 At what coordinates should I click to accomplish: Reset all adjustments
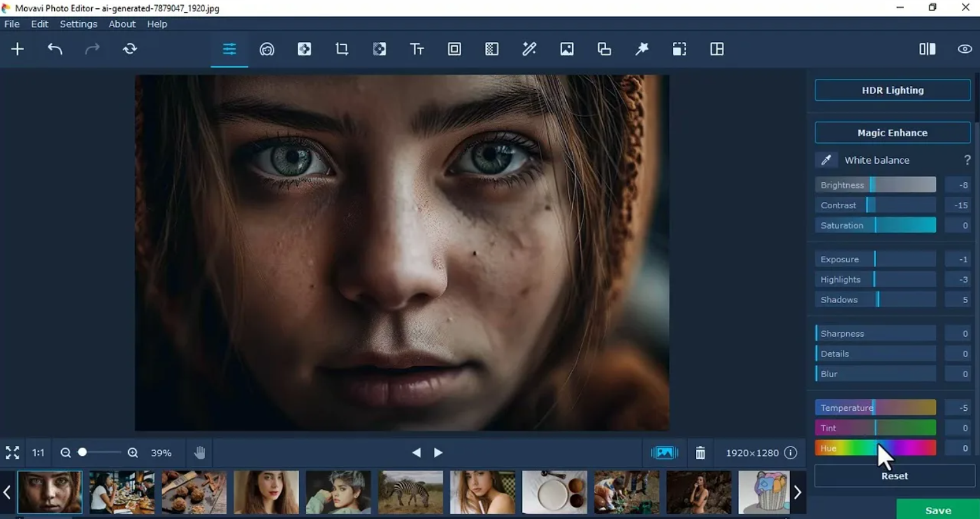[x=895, y=476]
